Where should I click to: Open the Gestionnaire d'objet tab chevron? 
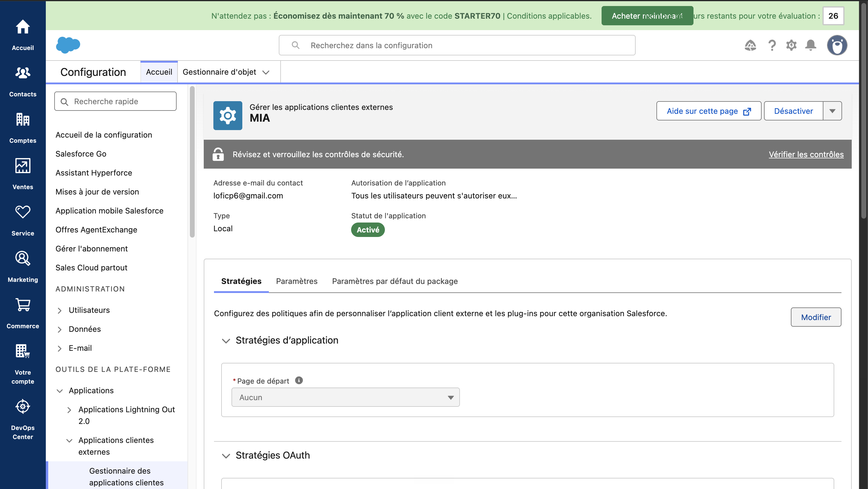266,72
